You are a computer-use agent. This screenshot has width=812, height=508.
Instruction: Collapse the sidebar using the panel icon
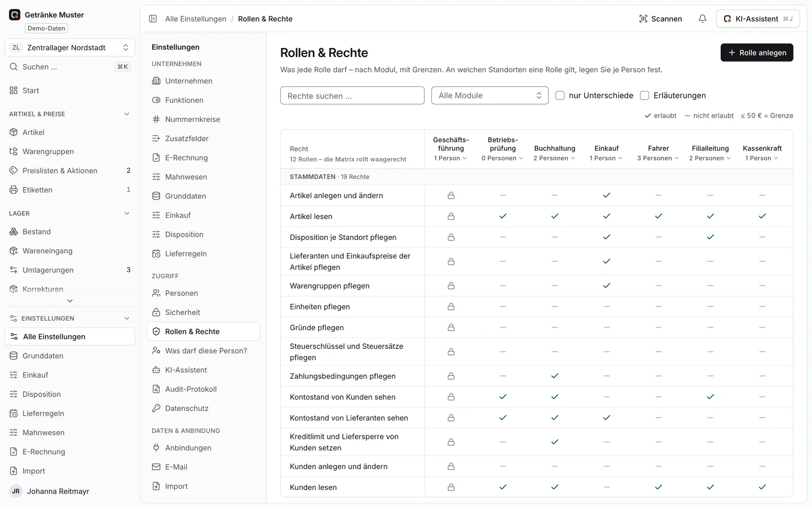[x=153, y=19]
